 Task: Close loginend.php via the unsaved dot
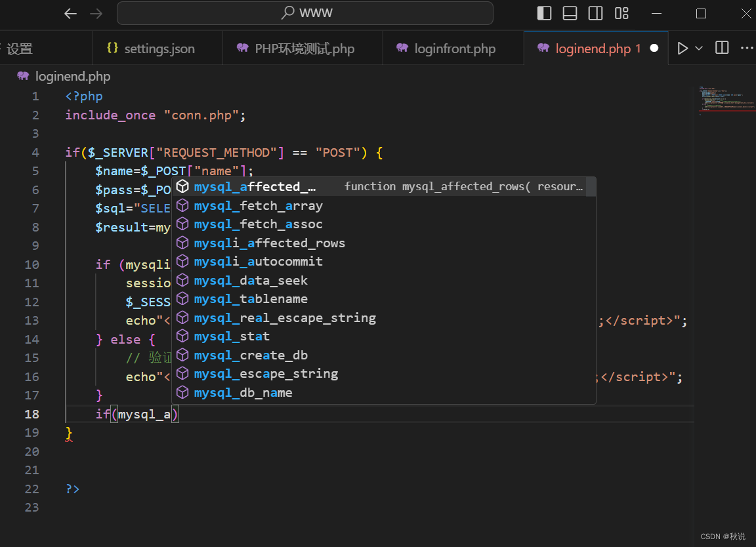point(654,48)
